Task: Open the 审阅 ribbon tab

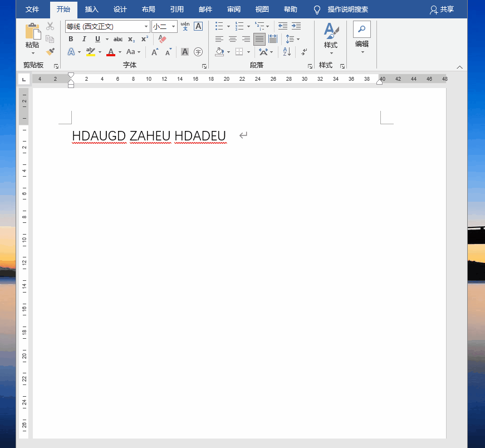Action: pos(234,9)
